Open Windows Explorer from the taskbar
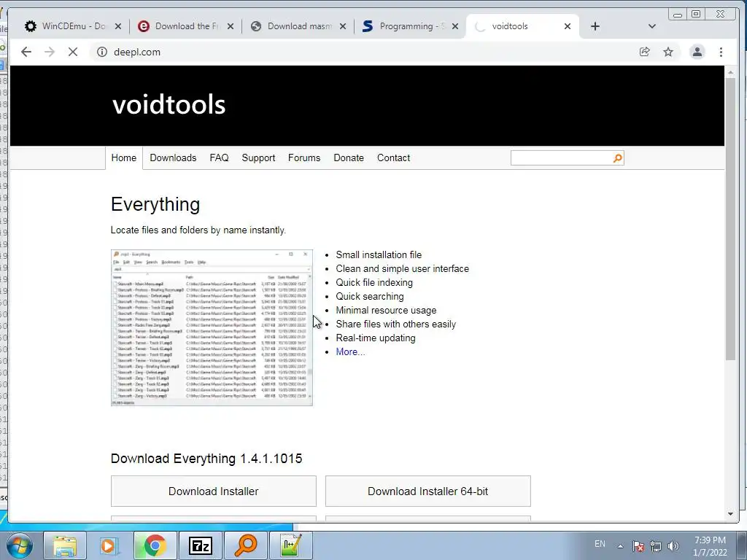The image size is (747, 560). point(65,545)
